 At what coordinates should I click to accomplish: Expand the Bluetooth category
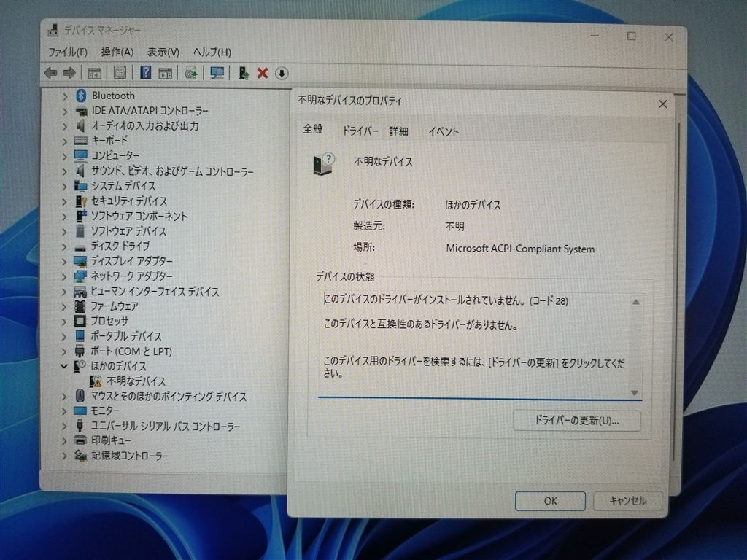pyautogui.click(x=65, y=96)
